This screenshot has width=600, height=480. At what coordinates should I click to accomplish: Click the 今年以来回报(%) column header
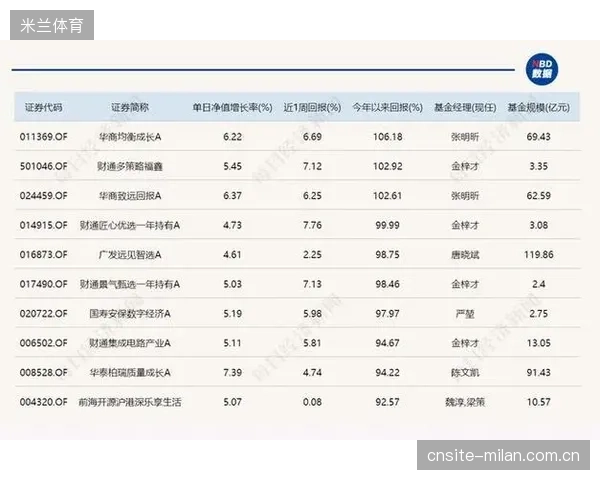387,108
